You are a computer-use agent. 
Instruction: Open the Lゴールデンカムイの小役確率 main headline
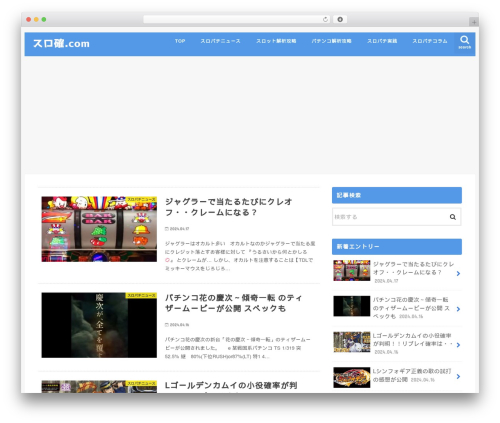click(x=231, y=385)
